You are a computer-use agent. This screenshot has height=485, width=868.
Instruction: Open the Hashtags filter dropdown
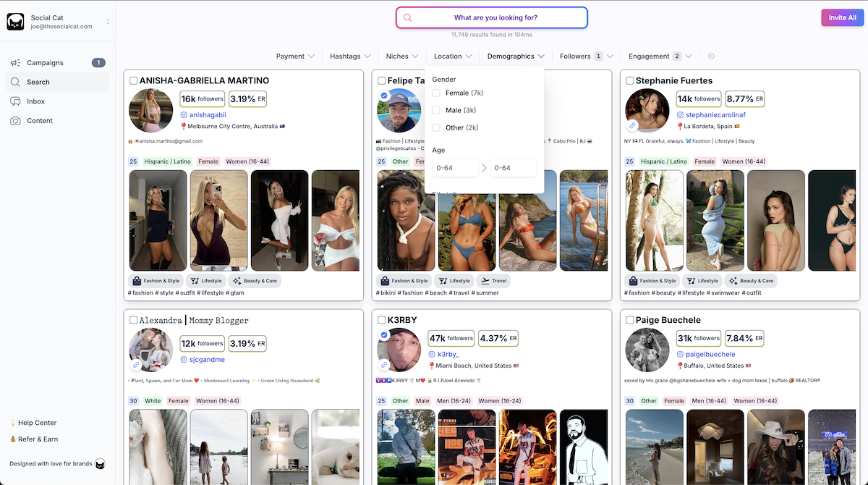(x=350, y=56)
